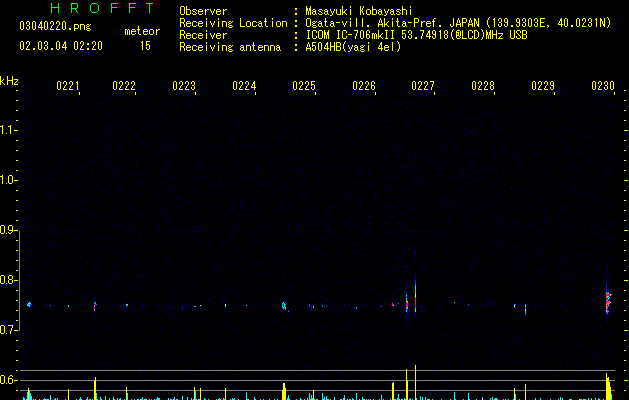629x400 pixels.
Task: Click the meteor echo near 0230
Action: (x=608, y=301)
